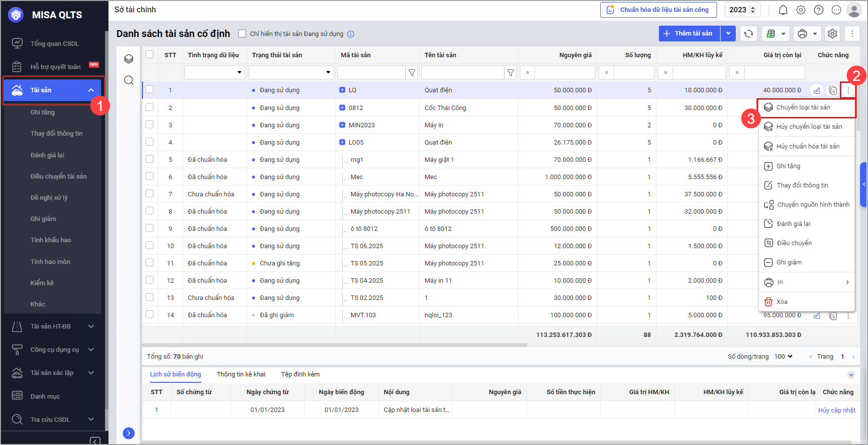Open dropdown arrow beside Thêm tài sản
868x445 pixels.
pos(728,34)
